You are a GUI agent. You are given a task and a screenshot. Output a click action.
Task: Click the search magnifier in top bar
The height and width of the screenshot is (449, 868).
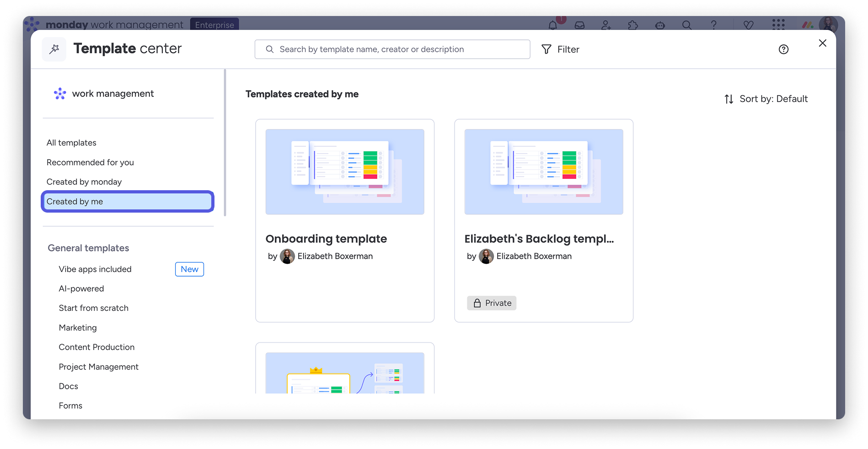click(x=686, y=25)
